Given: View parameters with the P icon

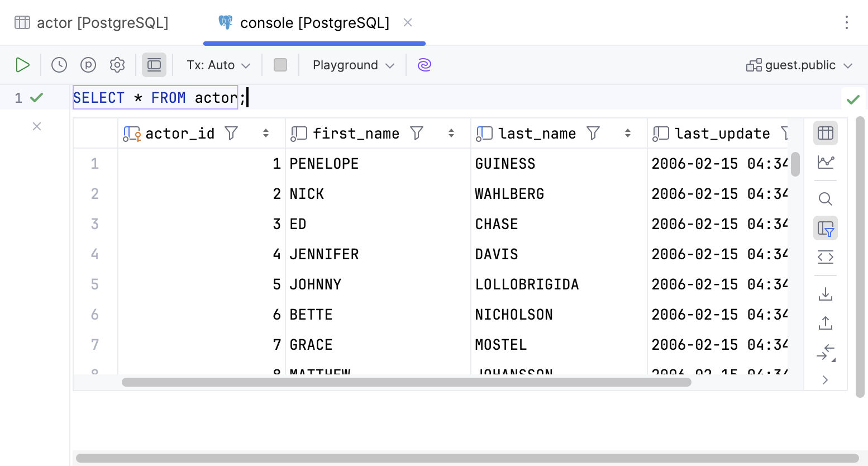Looking at the screenshot, I should 88,65.
